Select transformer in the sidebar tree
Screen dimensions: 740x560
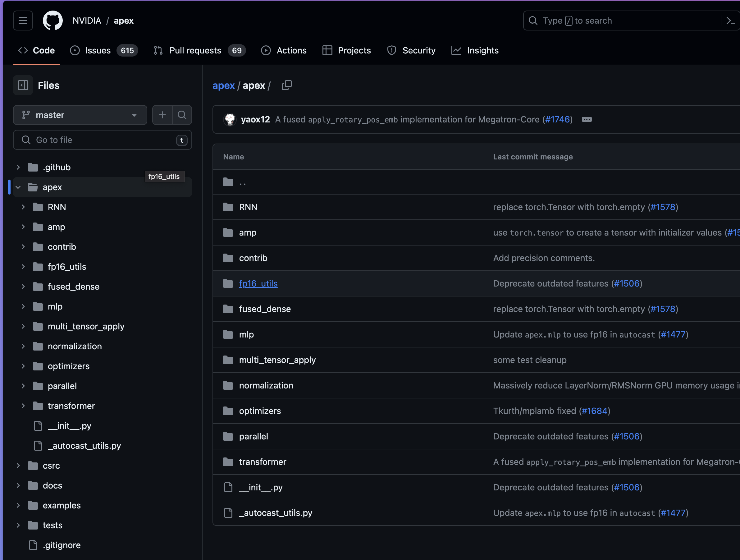click(x=71, y=406)
